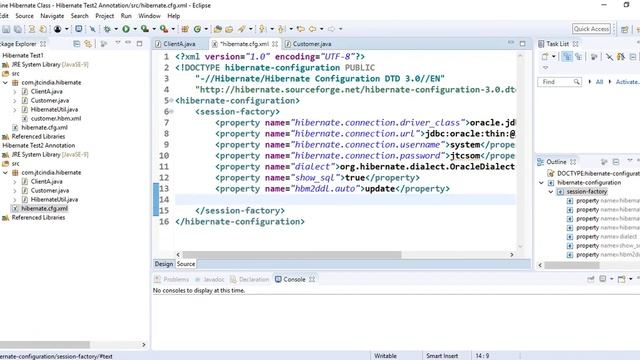Click Open Console icon in Console toolbar
This screenshot has width=640, height=360.
[622, 279]
